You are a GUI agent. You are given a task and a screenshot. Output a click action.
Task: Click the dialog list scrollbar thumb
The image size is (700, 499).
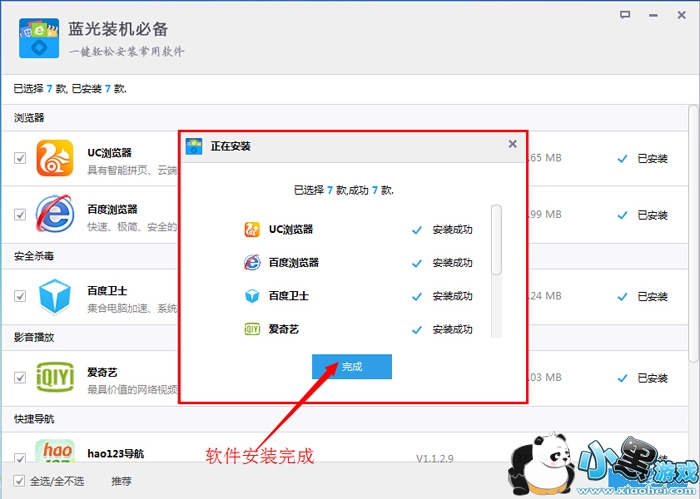point(496,240)
